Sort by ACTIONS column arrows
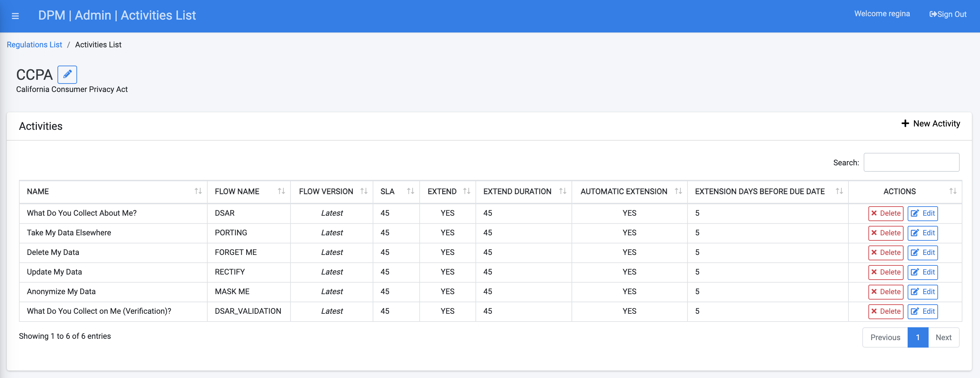This screenshot has width=980, height=378. pyautogui.click(x=953, y=191)
